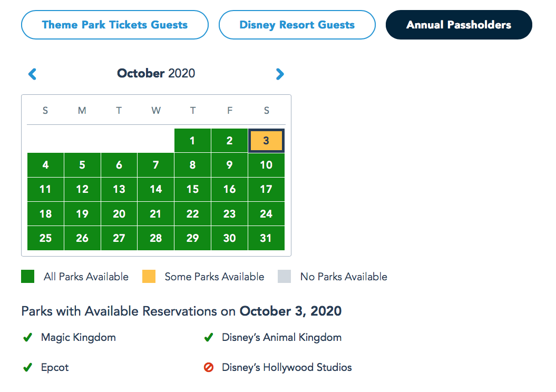Switch to Disney Resort Guests tab
556x392 pixels.
[297, 25]
